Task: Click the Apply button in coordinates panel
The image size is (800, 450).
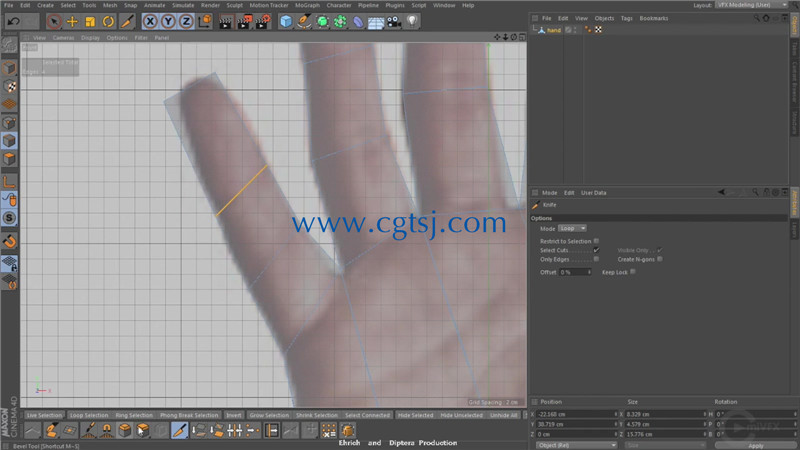Action: [x=756, y=445]
